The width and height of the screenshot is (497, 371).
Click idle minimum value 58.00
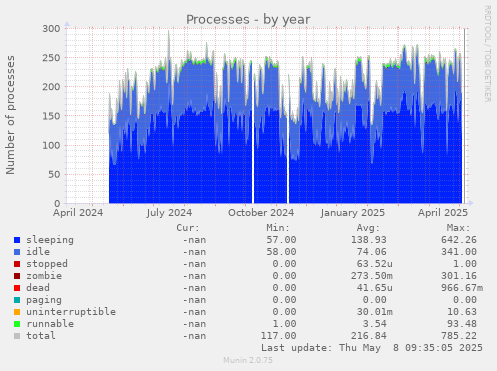pyautogui.click(x=281, y=252)
